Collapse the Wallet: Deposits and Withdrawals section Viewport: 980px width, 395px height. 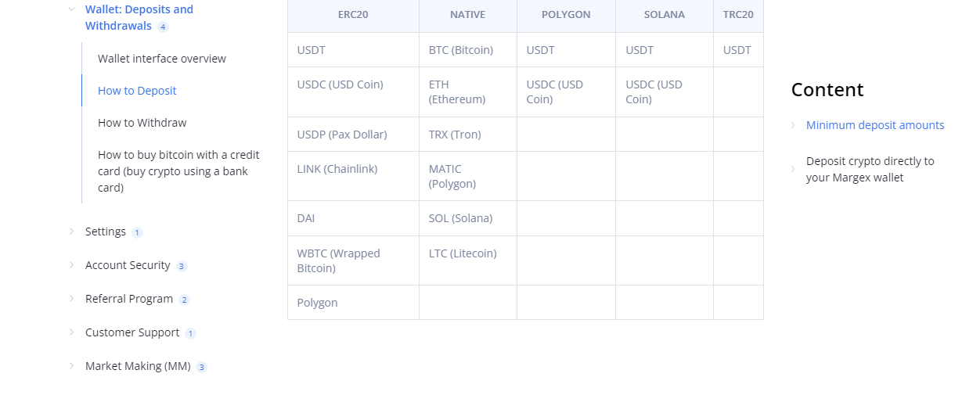coord(71,9)
